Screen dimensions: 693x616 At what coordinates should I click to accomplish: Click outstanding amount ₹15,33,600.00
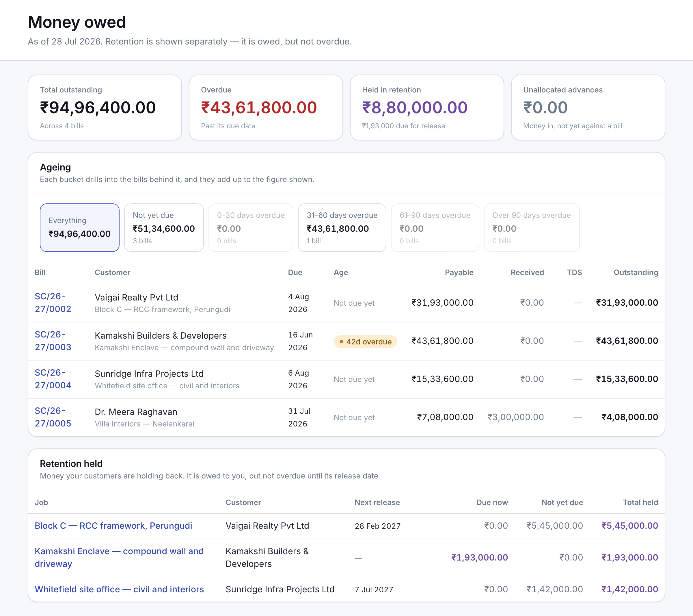coord(627,379)
